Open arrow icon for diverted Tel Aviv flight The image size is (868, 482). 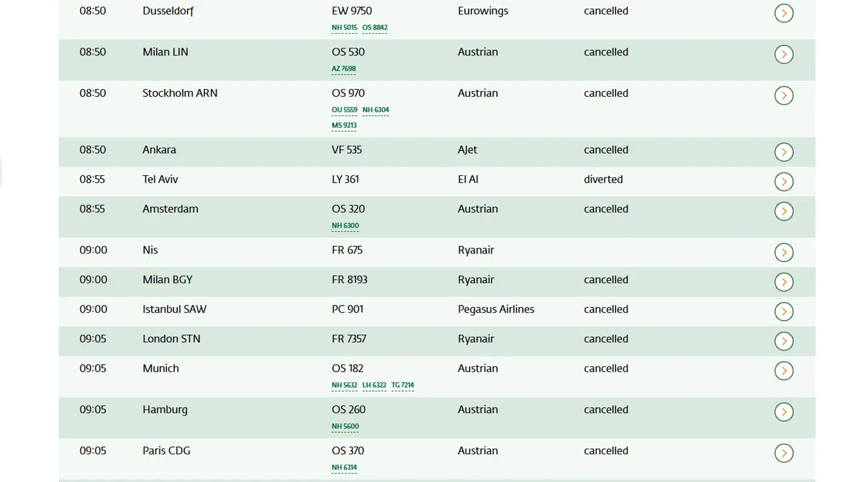[x=784, y=182]
